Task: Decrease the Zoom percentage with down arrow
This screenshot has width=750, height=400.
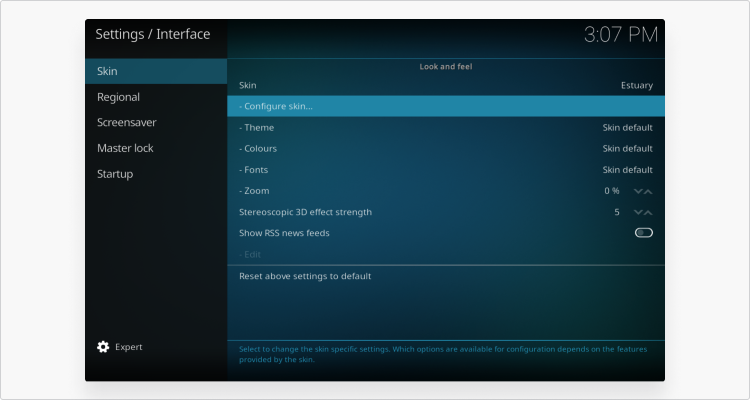Action: tap(638, 191)
